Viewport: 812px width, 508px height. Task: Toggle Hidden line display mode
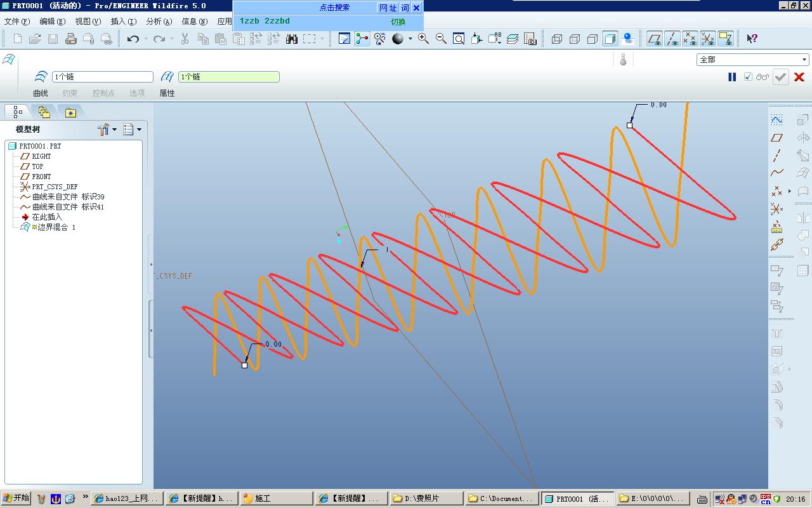tap(574, 39)
